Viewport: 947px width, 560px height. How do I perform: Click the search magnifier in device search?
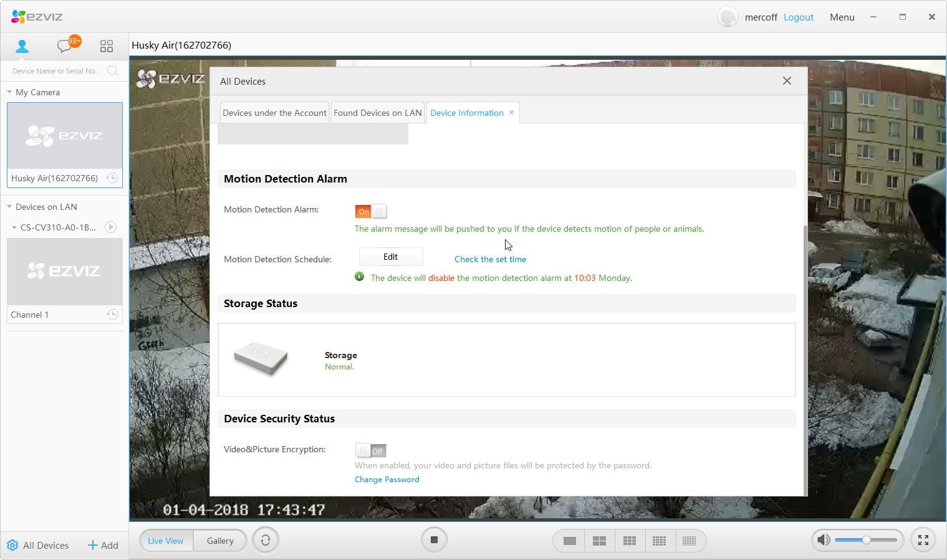[x=112, y=70]
